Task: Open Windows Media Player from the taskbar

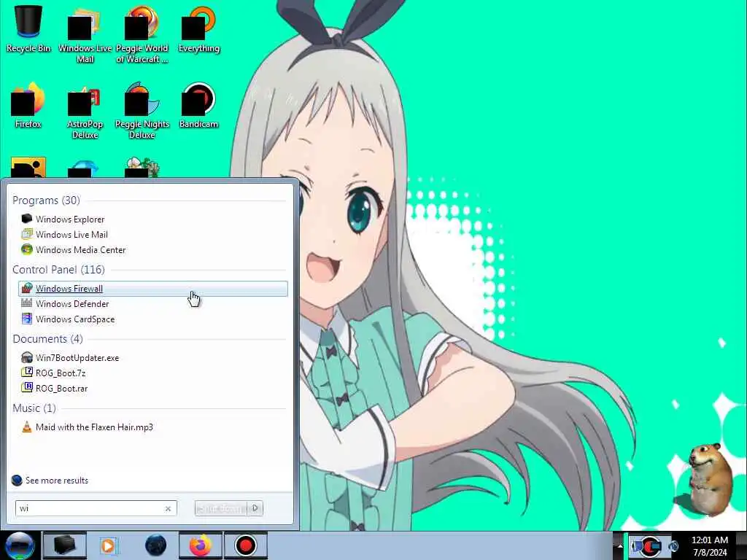Action: tap(109, 545)
